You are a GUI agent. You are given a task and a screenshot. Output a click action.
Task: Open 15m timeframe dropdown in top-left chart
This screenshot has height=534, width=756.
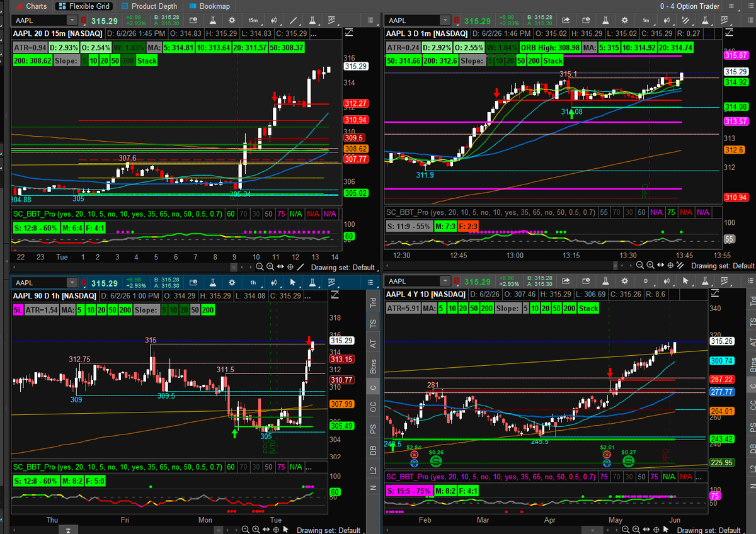click(253, 20)
